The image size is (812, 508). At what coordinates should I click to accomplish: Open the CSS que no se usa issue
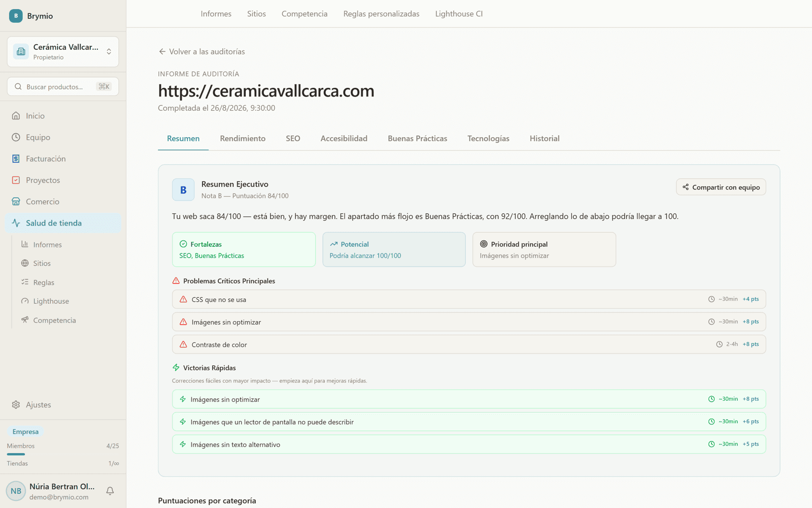pyautogui.click(x=469, y=299)
